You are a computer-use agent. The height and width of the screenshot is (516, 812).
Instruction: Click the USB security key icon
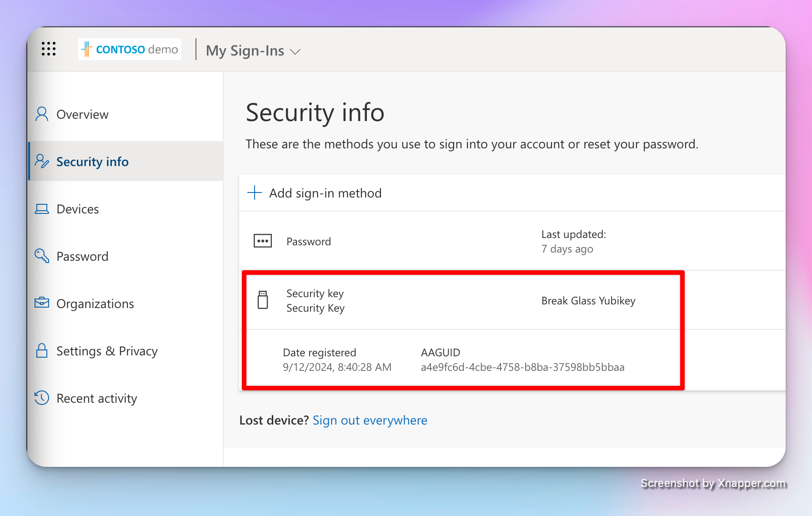pos(263,300)
